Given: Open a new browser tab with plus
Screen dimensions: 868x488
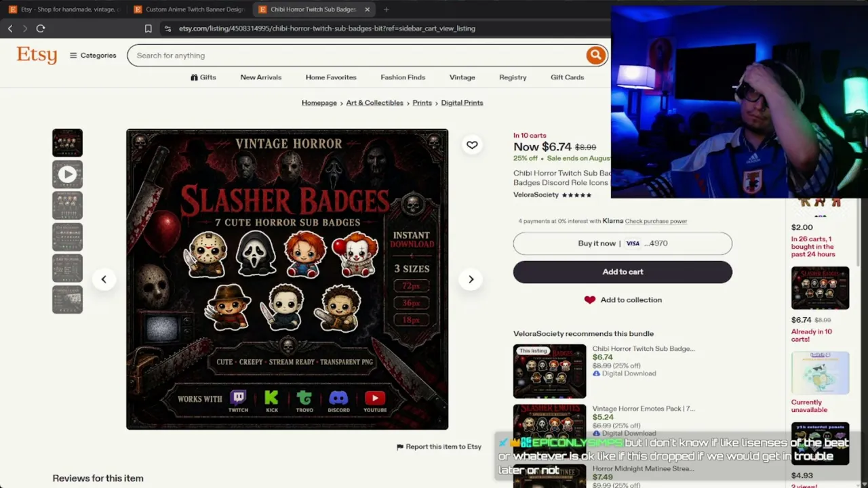Looking at the screenshot, I should 386,9.
